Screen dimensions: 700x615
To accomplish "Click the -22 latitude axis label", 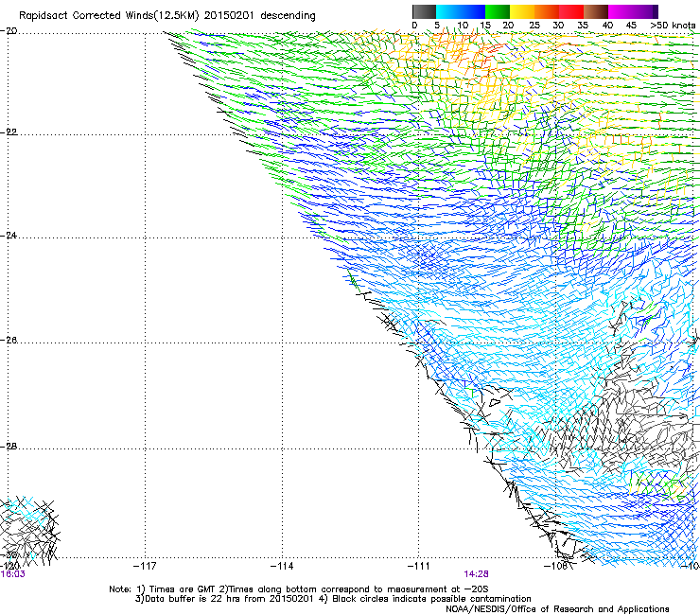I will coord(9,132).
